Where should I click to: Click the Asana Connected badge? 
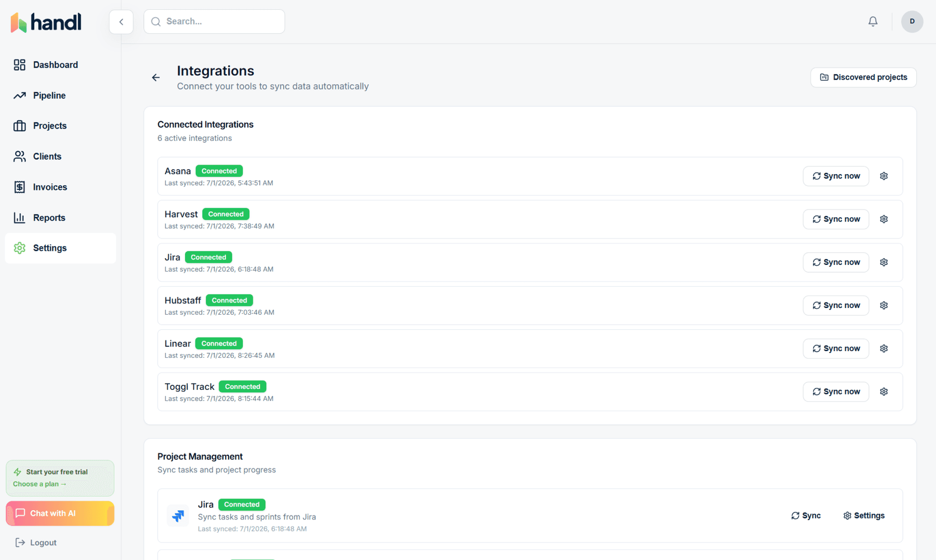pyautogui.click(x=219, y=171)
